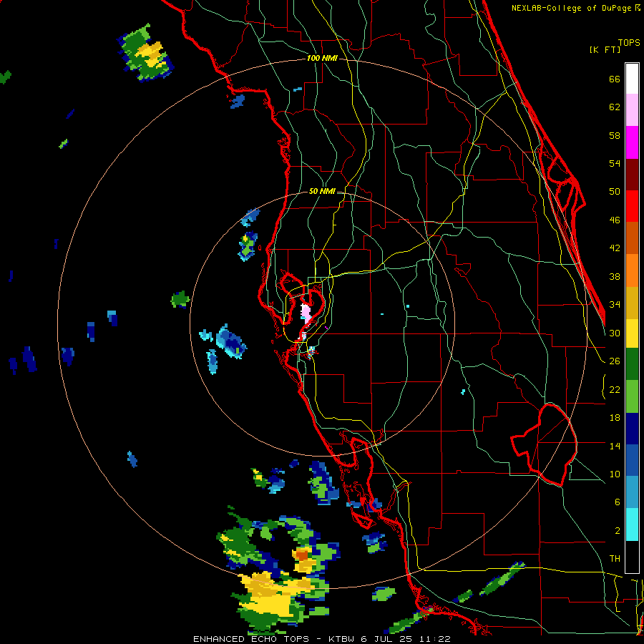This screenshot has height=644, width=644.
Task: Click the bright red legend swatch
Action: click(x=632, y=206)
